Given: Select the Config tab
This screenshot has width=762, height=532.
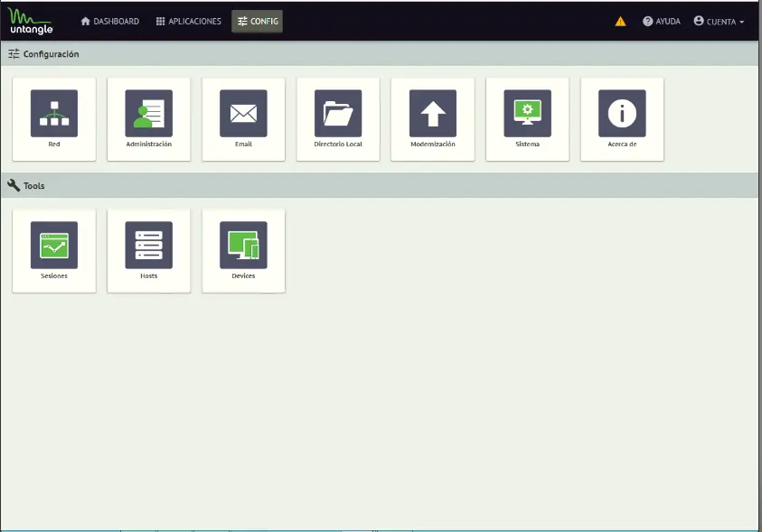Looking at the screenshot, I should [x=257, y=22].
